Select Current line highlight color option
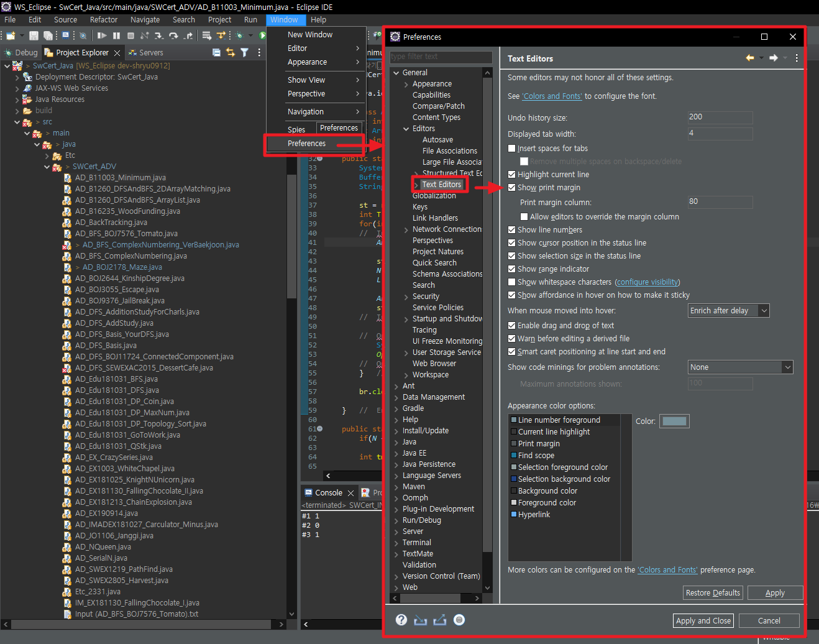This screenshot has width=819, height=644. [x=554, y=432]
